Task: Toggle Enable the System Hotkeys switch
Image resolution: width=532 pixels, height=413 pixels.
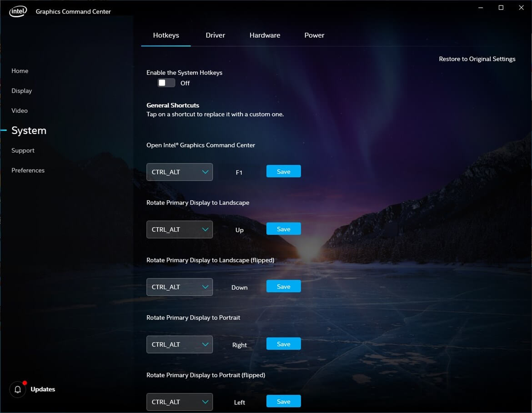Action: coord(166,83)
